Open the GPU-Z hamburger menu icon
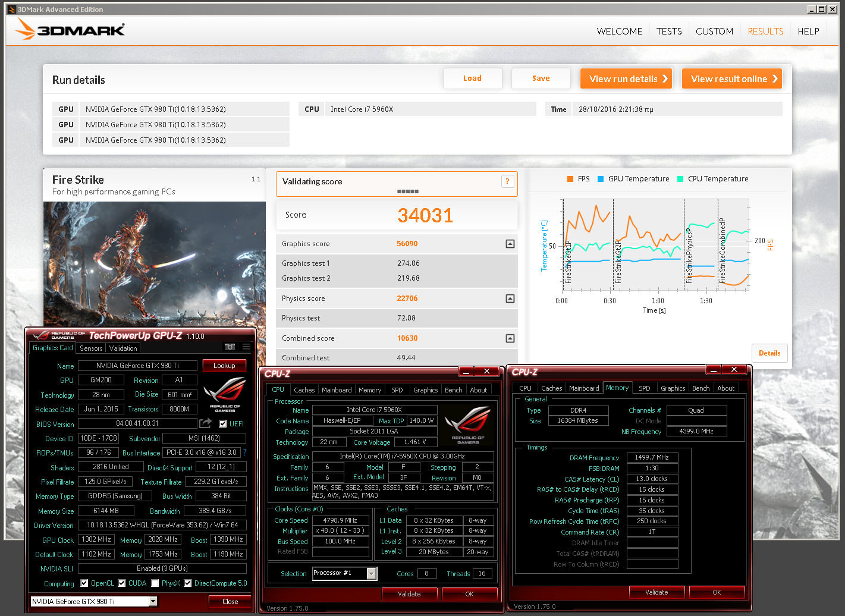Viewport: 845px width, 616px height. 246,347
